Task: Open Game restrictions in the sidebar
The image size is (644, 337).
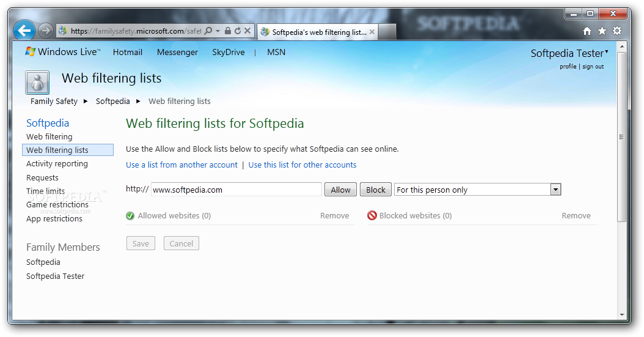Action: tap(57, 205)
